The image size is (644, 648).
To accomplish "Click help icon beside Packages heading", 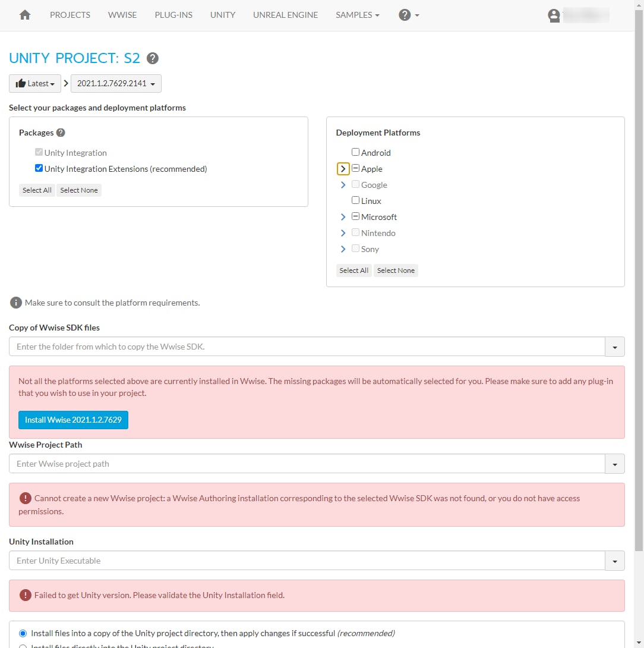I will click(x=61, y=133).
